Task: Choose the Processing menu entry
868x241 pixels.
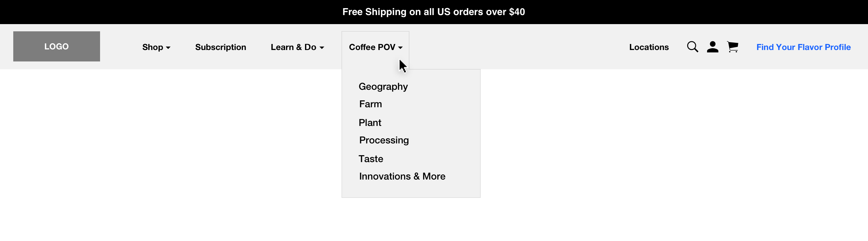Action: [384, 140]
